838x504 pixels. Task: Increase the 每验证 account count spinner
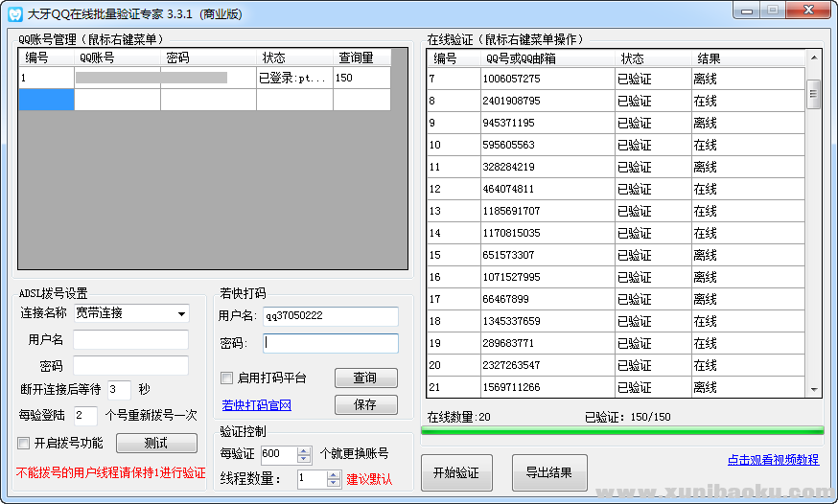point(304,449)
